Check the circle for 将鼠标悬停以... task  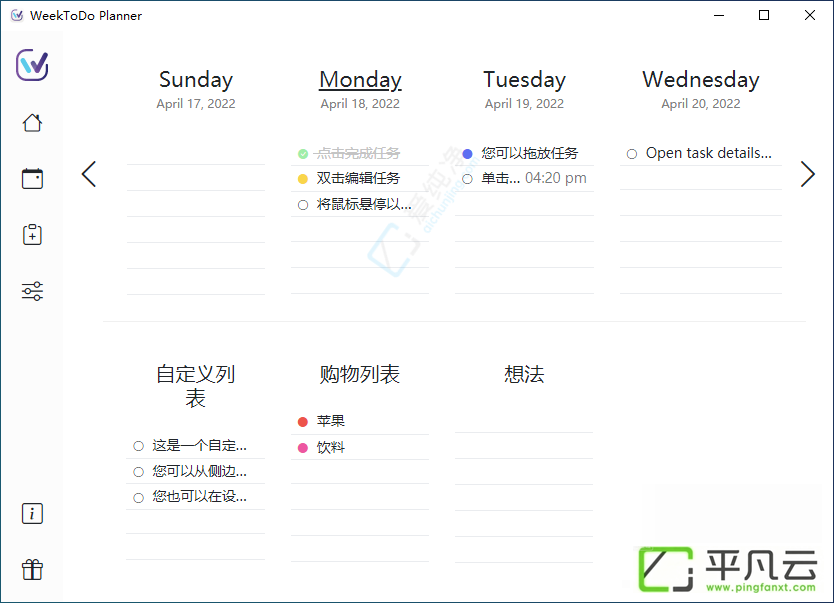(x=303, y=205)
